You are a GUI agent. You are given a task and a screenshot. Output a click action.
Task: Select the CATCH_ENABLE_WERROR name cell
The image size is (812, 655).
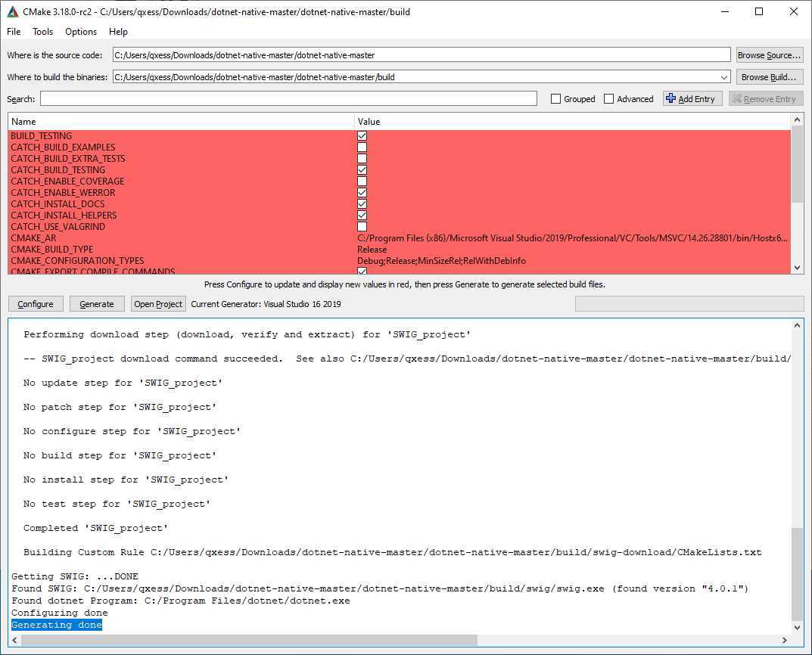tap(182, 193)
